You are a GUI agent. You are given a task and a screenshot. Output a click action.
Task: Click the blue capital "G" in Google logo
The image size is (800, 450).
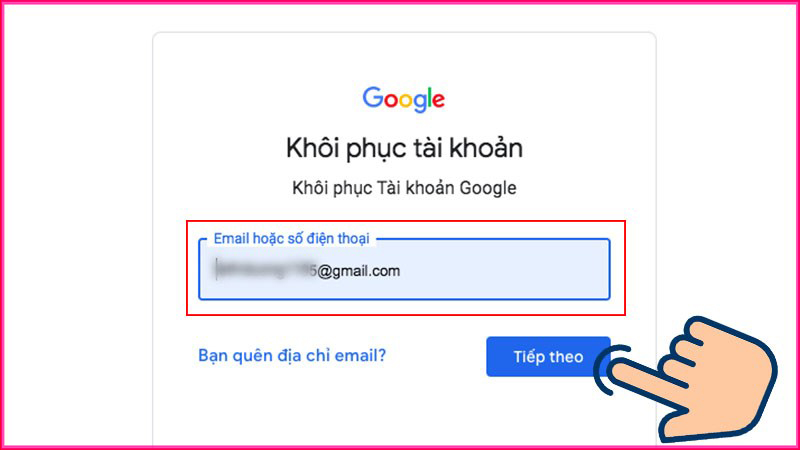[x=373, y=97]
